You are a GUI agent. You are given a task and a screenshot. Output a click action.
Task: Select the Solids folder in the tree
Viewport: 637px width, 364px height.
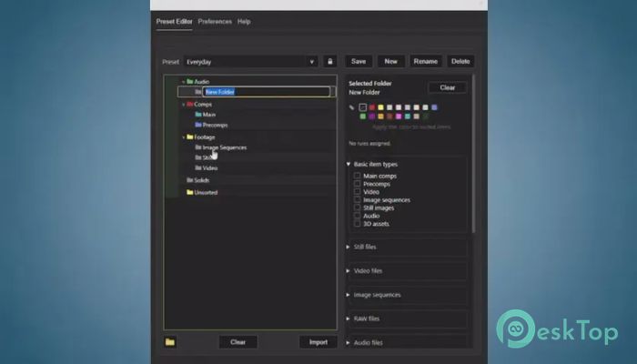[x=201, y=180]
